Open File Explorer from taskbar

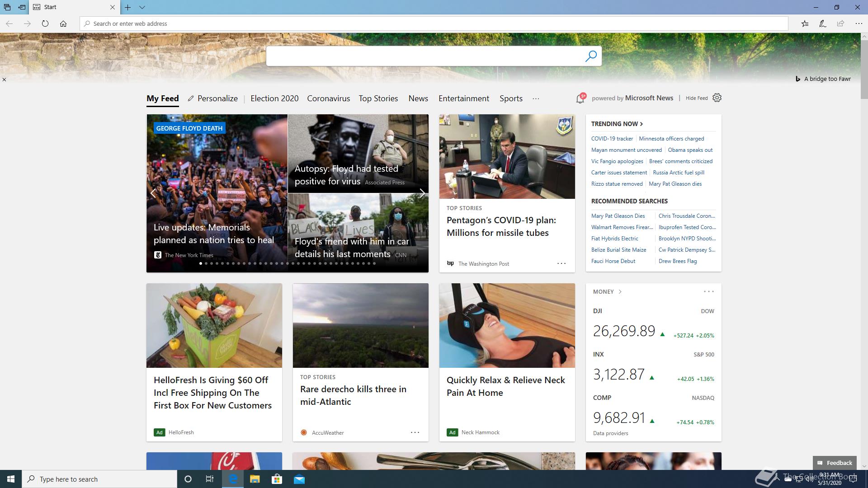tap(255, 479)
